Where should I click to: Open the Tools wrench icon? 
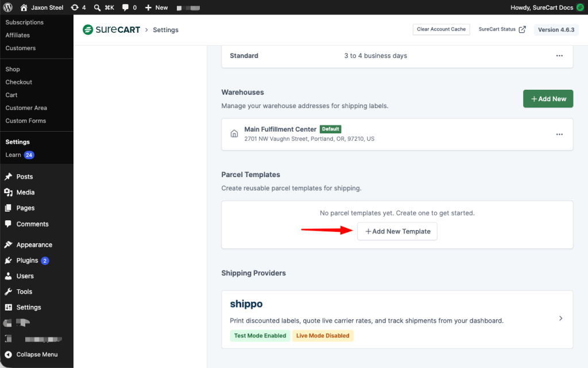point(8,292)
